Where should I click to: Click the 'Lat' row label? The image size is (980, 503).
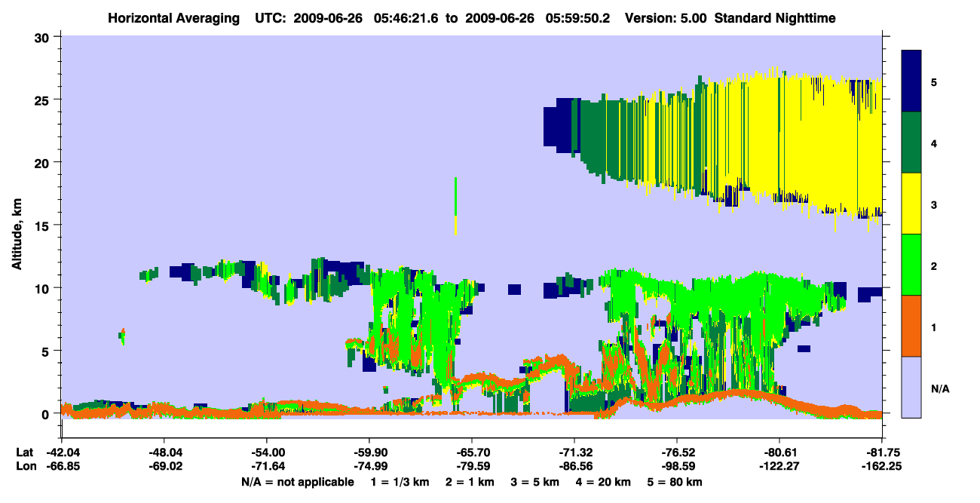(24, 452)
